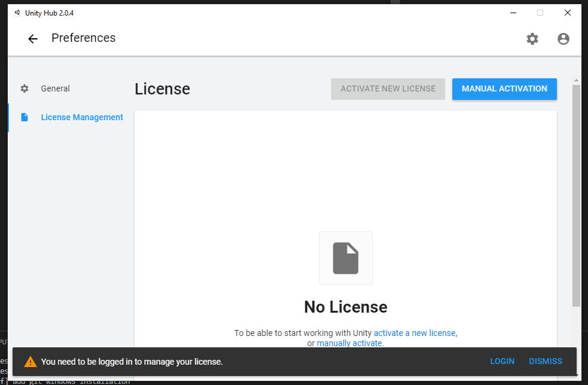Open settings via the gear icon in header
This screenshot has width=588, height=385.
532,39
